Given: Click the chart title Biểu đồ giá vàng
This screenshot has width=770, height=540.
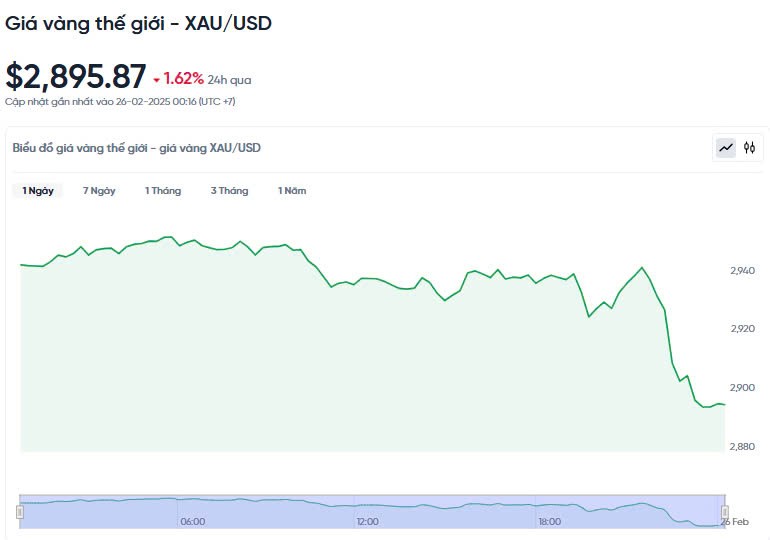Looking at the screenshot, I should coord(136,148).
